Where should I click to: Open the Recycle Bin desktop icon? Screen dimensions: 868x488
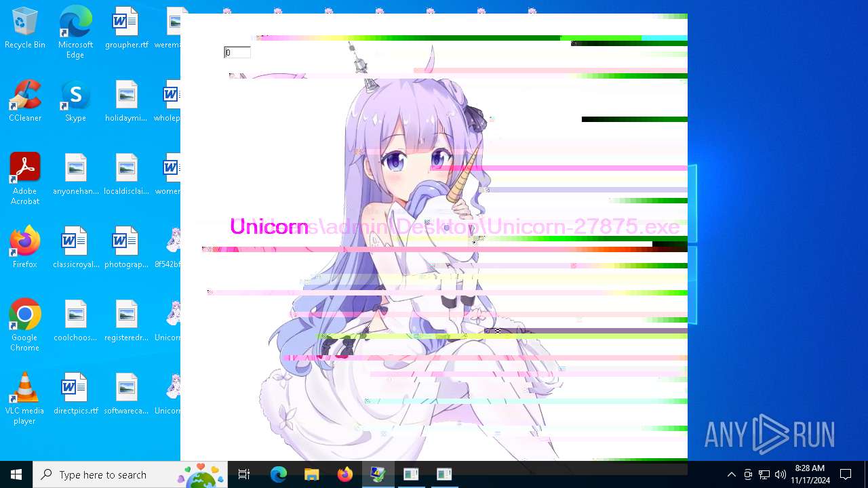tap(25, 28)
